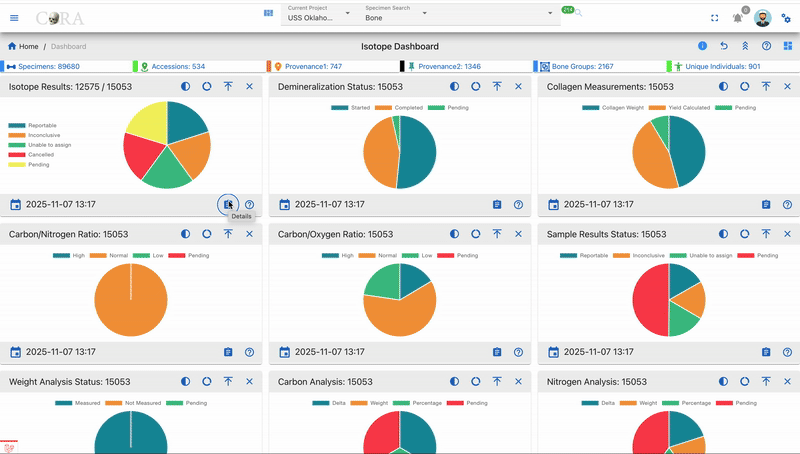Click the specimen search magnifier icon
The width and height of the screenshot is (800, 454).
click(579, 13)
